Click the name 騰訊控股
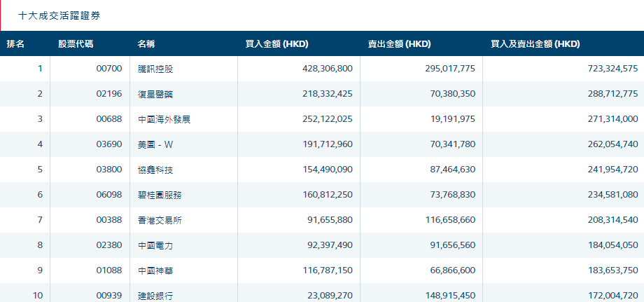The height and width of the screenshot is (302, 644). tap(155, 69)
